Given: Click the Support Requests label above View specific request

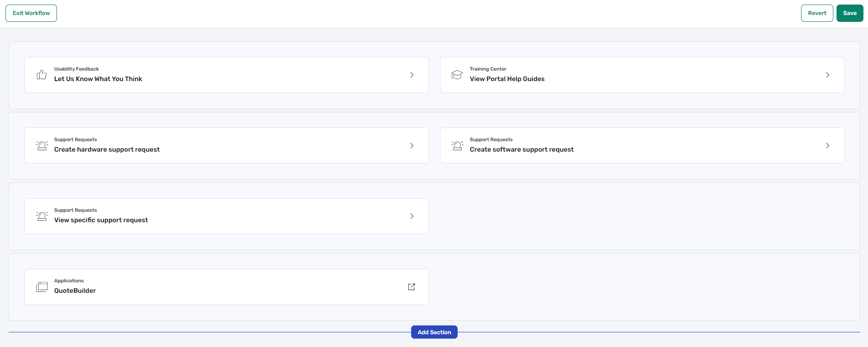Looking at the screenshot, I should [x=76, y=210].
